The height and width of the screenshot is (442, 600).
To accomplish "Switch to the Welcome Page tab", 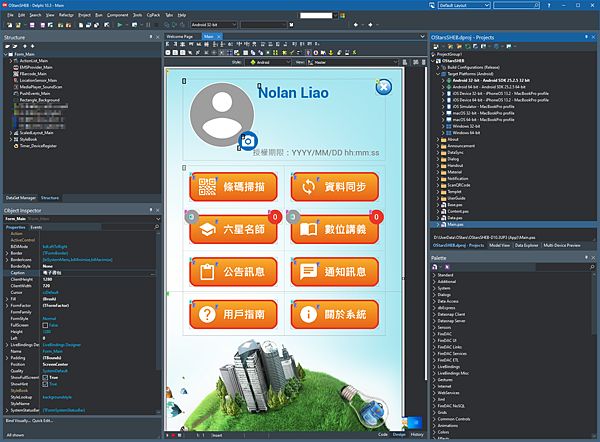I will pos(179,36).
